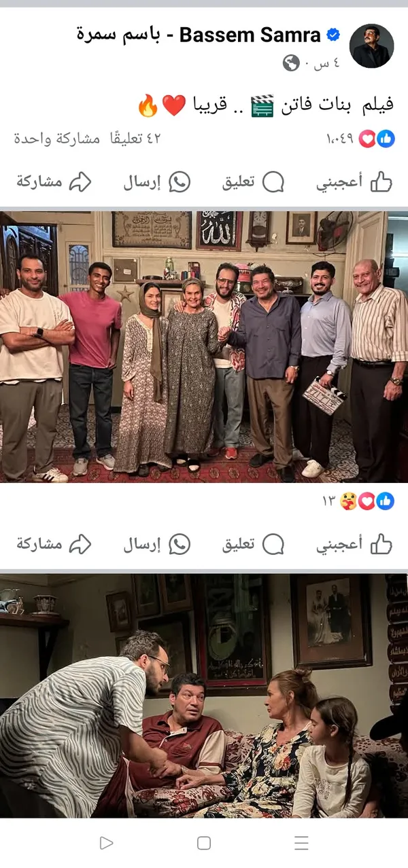Open Bassem Samra's profile picture

click(x=371, y=46)
